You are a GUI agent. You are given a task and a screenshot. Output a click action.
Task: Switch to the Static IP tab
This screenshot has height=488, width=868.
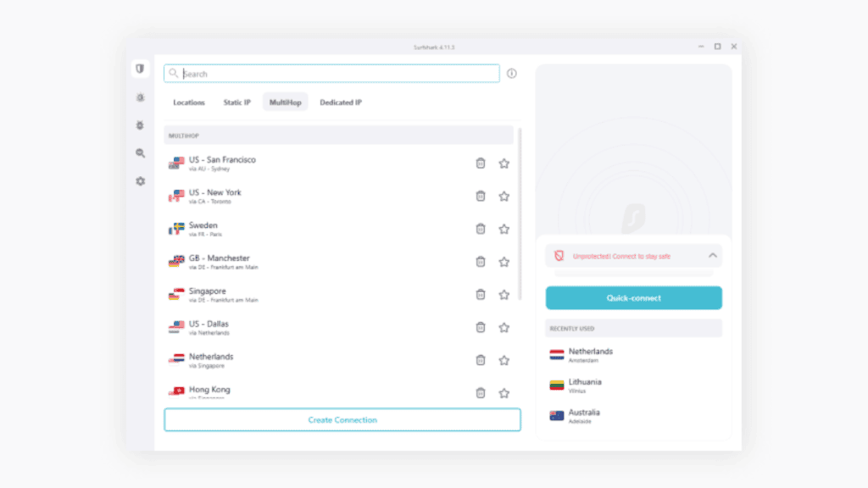tap(236, 102)
